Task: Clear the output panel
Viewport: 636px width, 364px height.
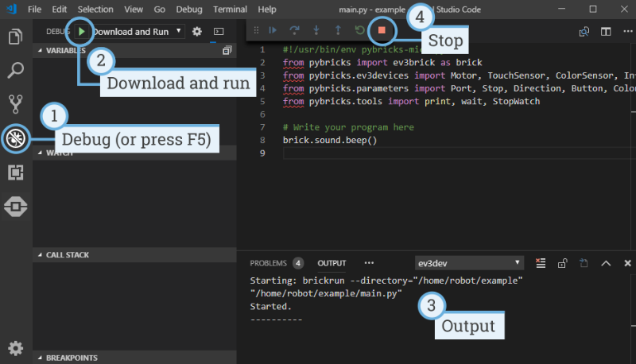Action: tap(541, 263)
